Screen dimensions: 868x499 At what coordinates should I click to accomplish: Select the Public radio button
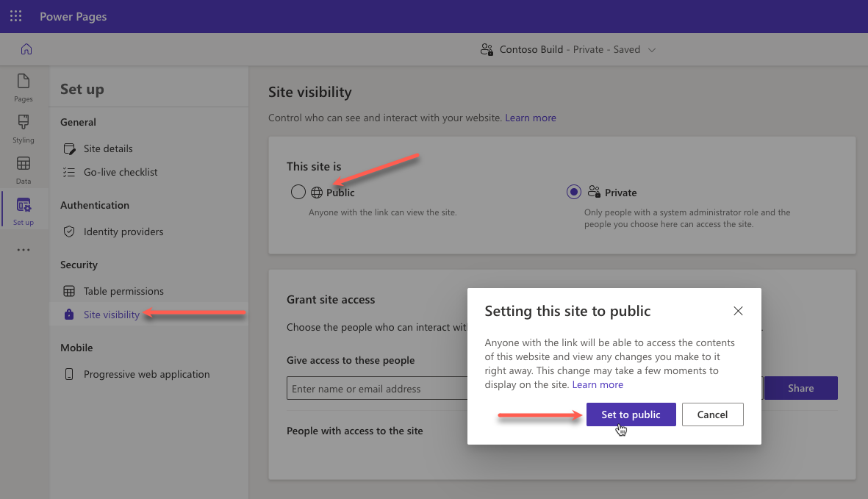298,191
